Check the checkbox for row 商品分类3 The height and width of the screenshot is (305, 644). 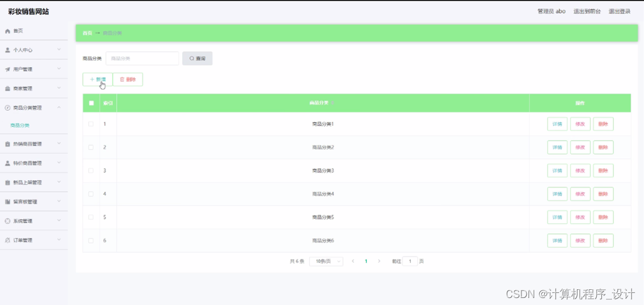coord(91,170)
